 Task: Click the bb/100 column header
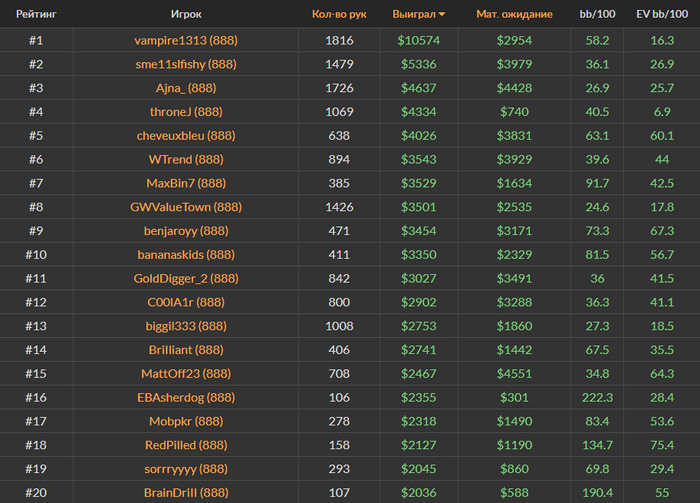coord(597,14)
